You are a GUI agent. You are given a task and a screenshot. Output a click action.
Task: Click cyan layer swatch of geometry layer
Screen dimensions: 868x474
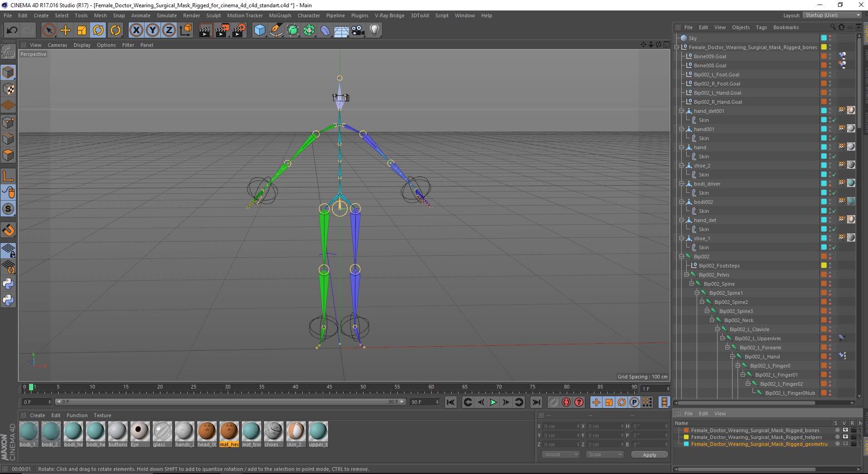686,444
